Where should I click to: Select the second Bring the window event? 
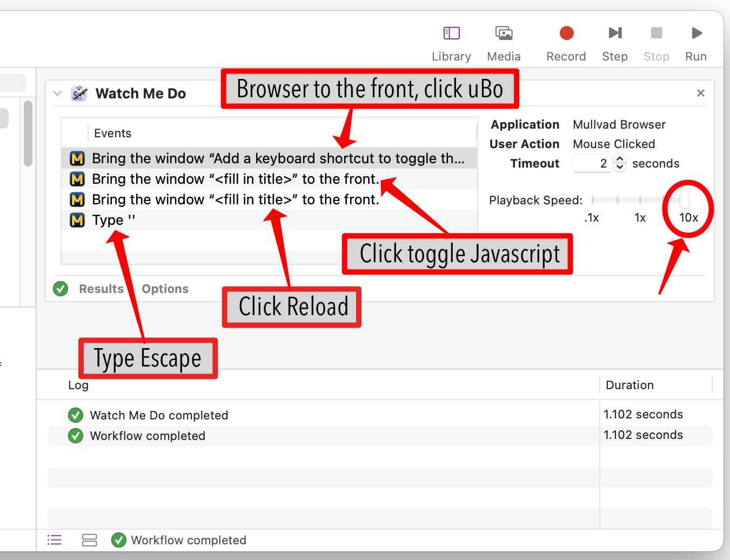[236, 179]
